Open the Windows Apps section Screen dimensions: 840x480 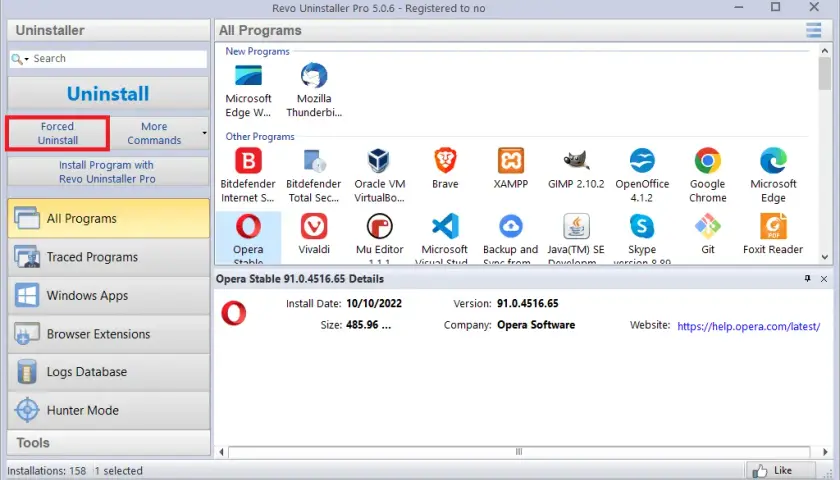pyautogui.click(x=108, y=296)
